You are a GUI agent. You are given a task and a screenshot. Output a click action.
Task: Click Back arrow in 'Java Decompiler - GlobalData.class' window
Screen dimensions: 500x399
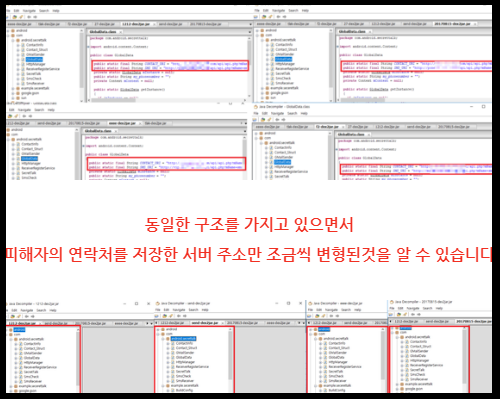pyautogui.click(x=277, y=120)
